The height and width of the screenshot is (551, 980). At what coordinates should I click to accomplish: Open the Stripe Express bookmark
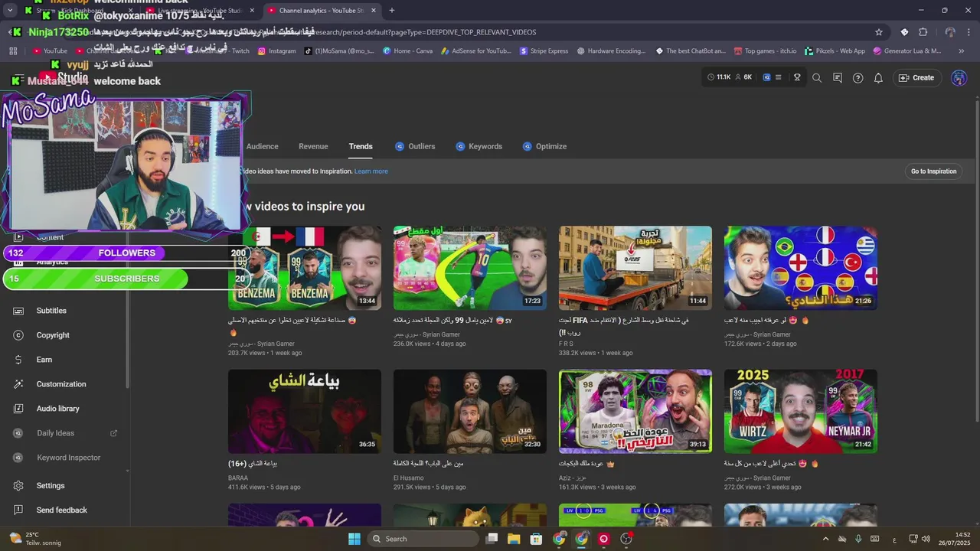coord(544,51)
